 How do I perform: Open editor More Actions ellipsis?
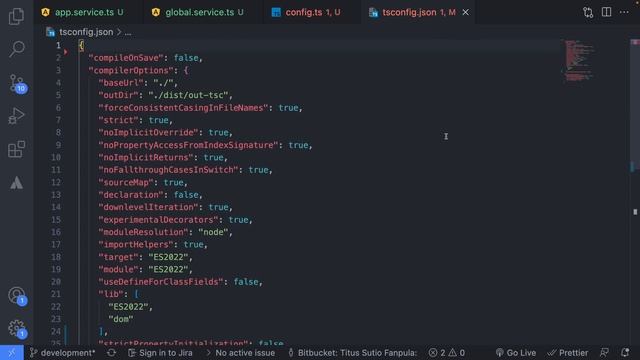624,12
